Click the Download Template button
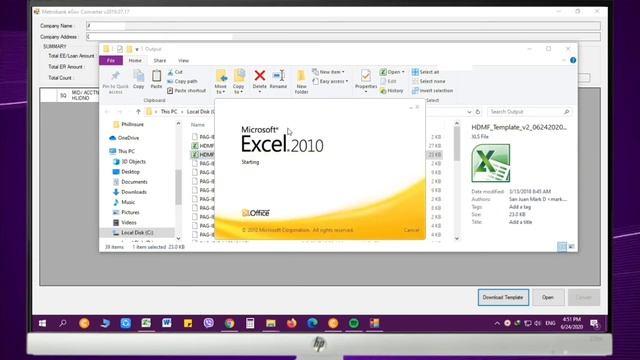The height and width of the screenshot is (360, 640). [503, 297]
